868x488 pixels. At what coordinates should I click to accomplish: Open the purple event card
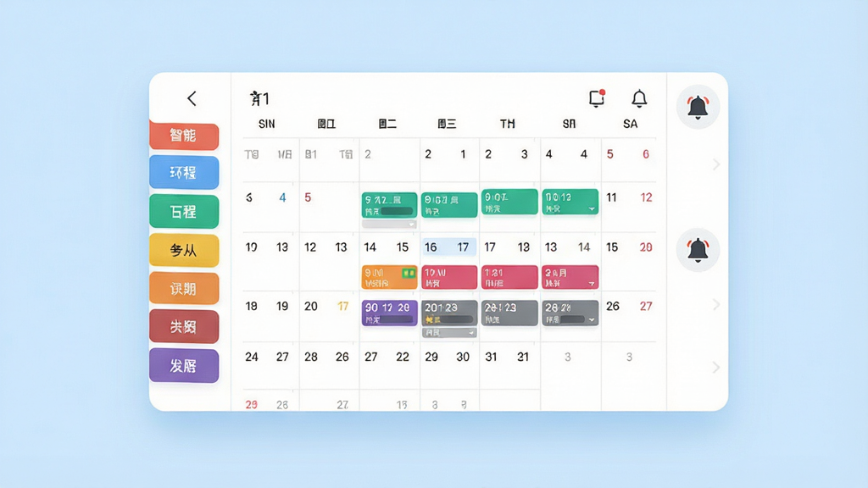(389, 313)
